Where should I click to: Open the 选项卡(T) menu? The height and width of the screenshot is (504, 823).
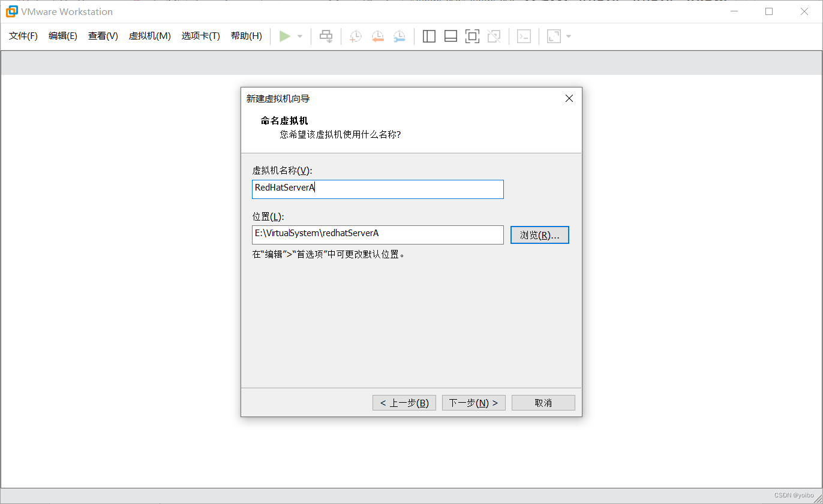pyautogui.click(x=201, y=36)
